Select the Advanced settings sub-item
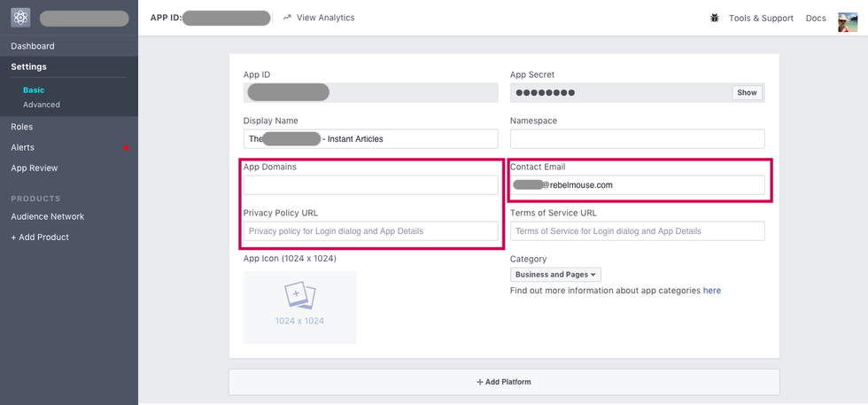 (42, 105)
